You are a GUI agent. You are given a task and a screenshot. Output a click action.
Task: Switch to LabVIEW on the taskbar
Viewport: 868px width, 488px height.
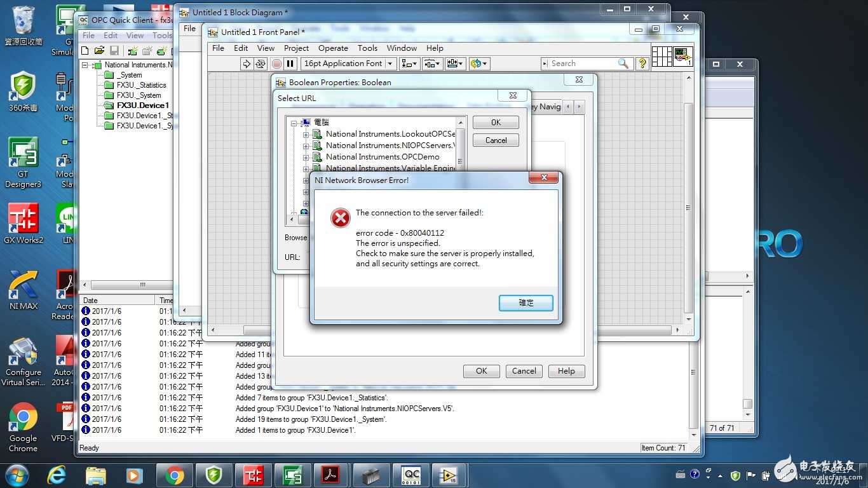tap(450, 475)
